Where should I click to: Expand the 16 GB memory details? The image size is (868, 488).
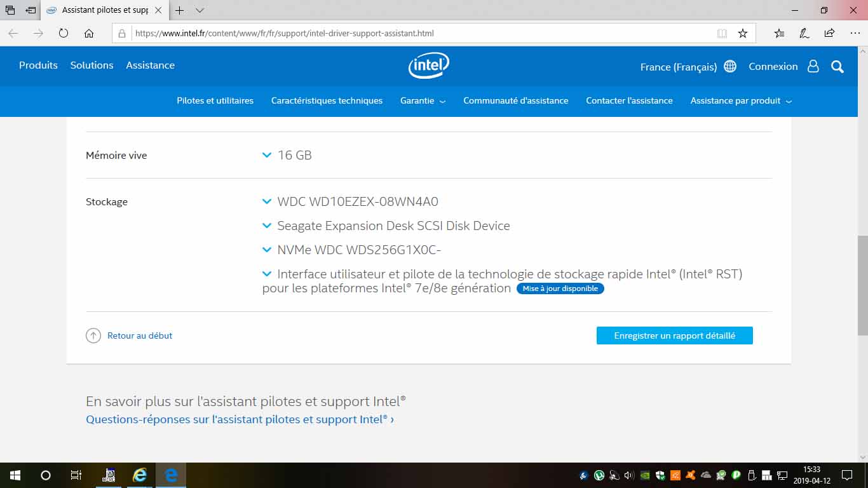[267, 155]
